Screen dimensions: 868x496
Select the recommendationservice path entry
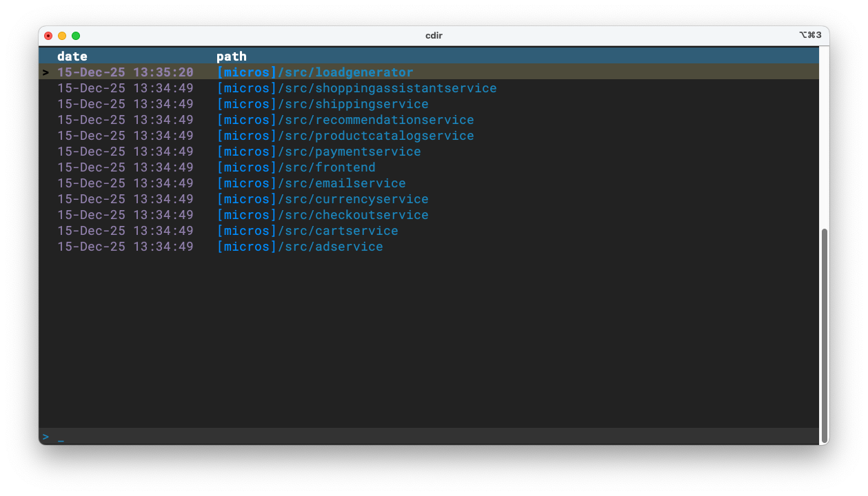coord(345,120)
